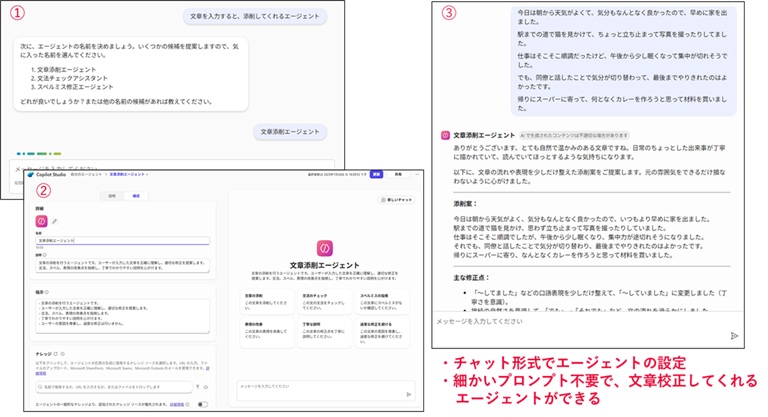This screenshot has height=417, width=768.
Task: Click the large agent logo in preview pane
Action: click(x=325, y=247)
